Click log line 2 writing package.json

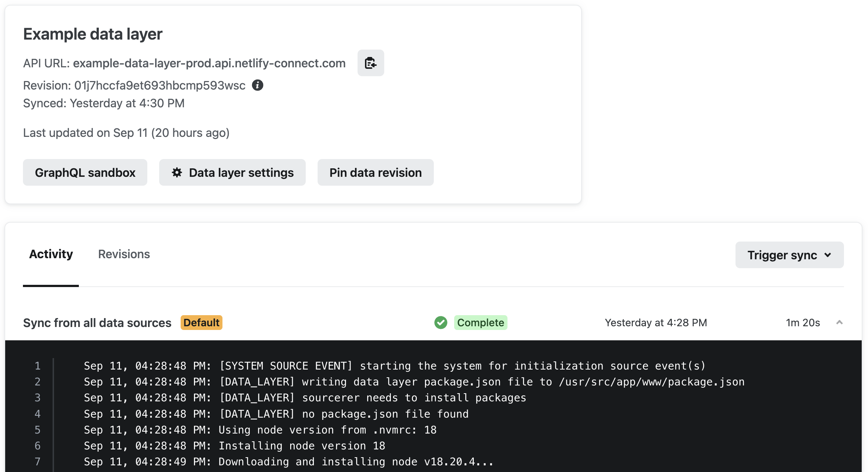(414, 382)
